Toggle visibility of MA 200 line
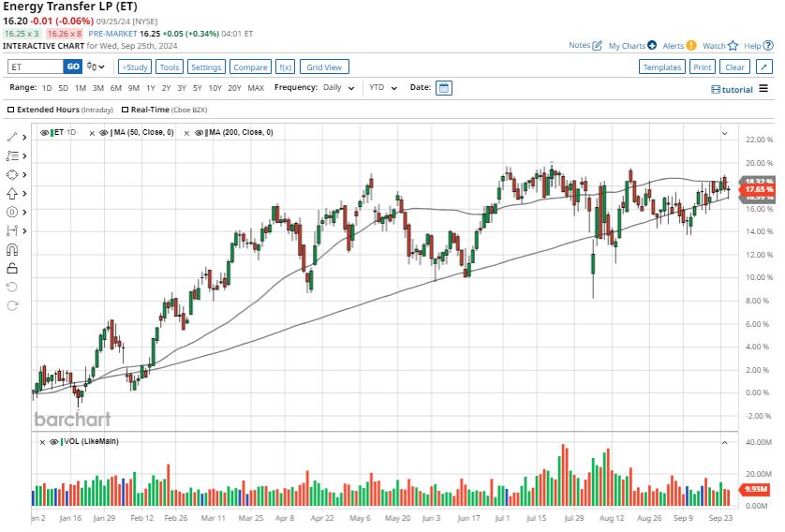This screenshot has height=532, width=785. (199, 133)
